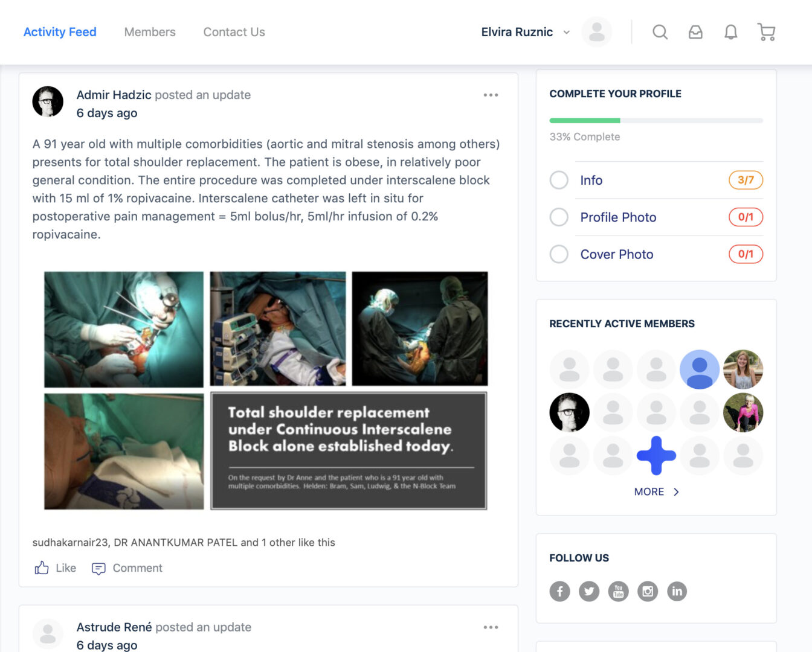Open options menu on Astrude René's post

[491, 627]
